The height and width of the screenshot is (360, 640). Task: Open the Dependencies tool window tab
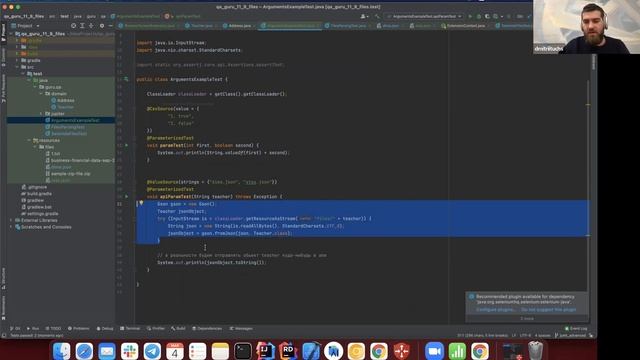click(207, 328)
